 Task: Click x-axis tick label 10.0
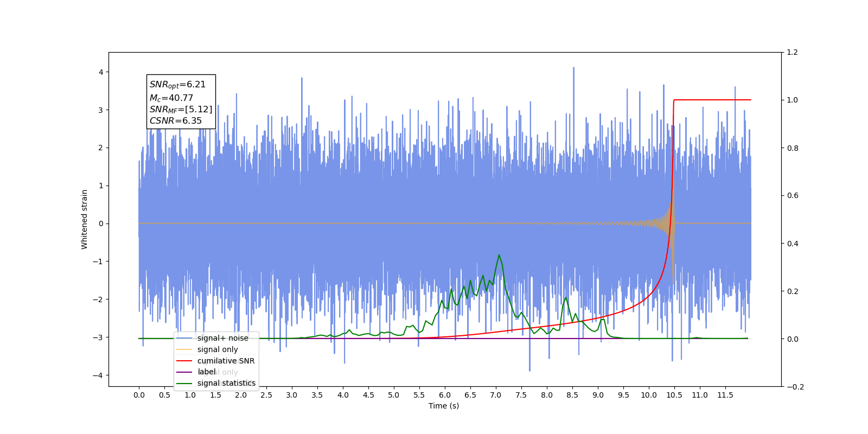[x=649, y=395]
